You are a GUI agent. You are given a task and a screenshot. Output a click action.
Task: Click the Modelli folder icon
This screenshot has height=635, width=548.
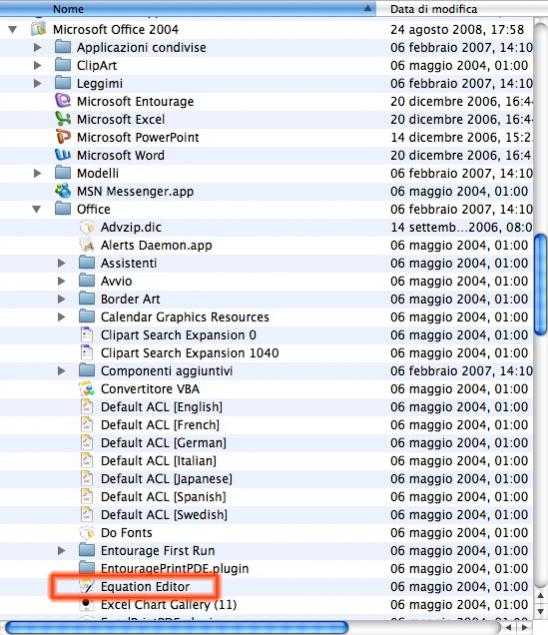63,173
